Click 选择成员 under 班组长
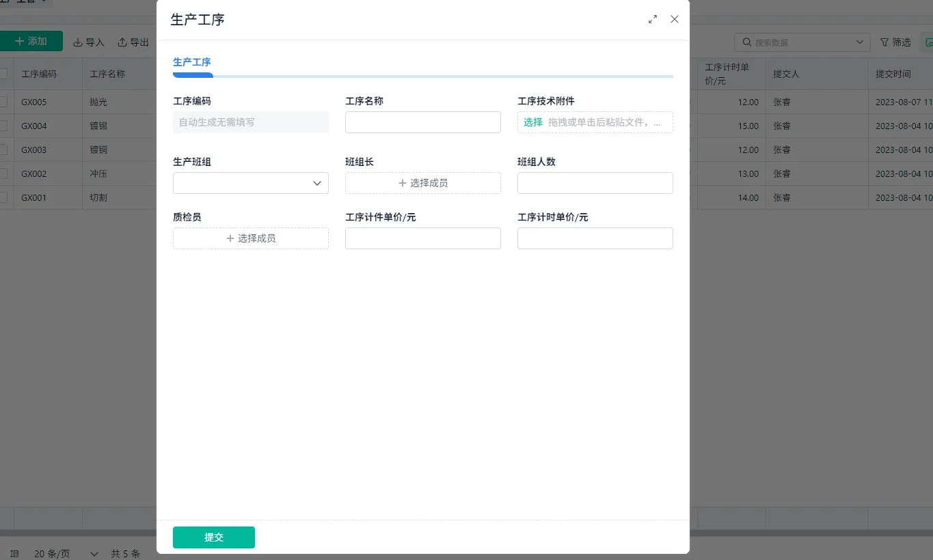Viewport: 933px width, 560px height. (423, 183)
